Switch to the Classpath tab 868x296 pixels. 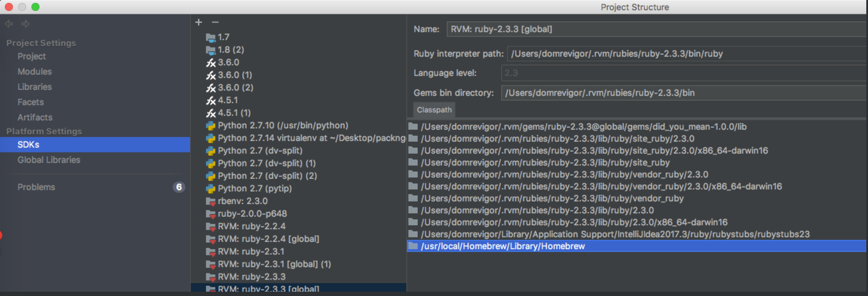click(434, 110)
